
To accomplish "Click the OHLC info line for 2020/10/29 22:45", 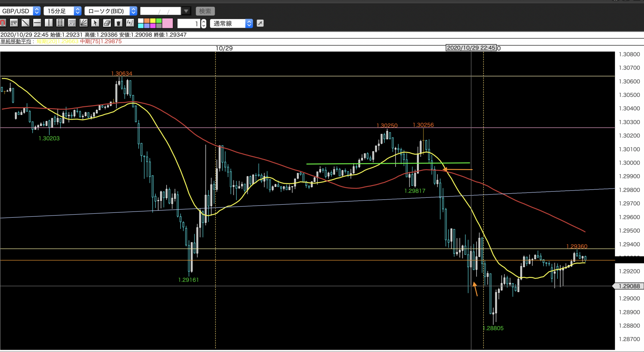I will point(93,35).
